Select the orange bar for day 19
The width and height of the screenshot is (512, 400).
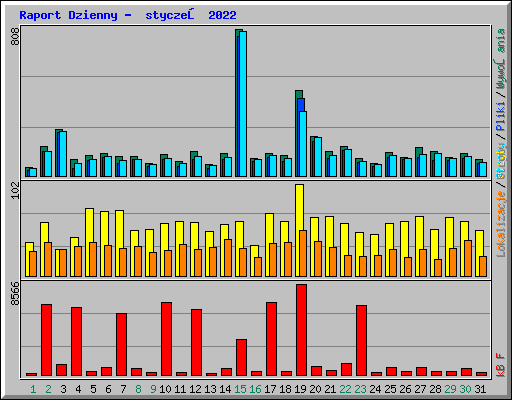[303, 253]
